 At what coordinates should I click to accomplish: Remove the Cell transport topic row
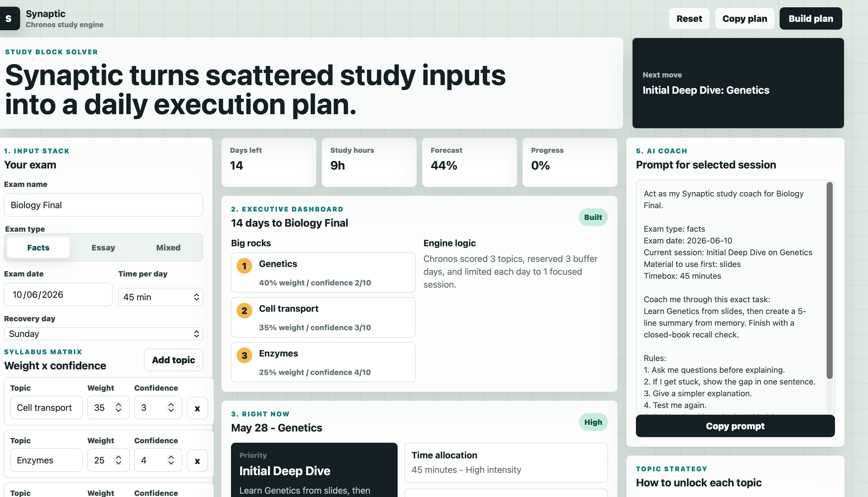tap(197, 408)
